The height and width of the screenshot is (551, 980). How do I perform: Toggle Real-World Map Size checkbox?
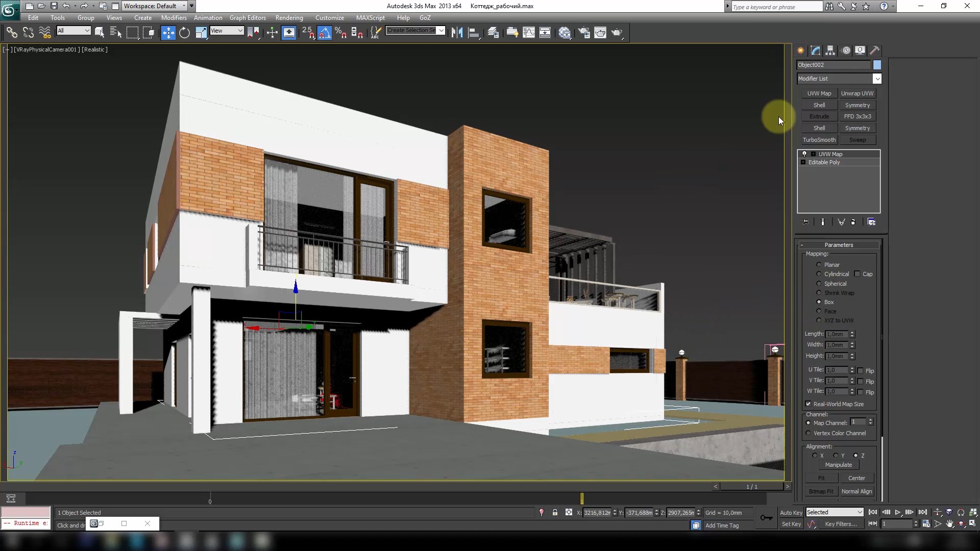pyautogui.click(x=807, y=404)
